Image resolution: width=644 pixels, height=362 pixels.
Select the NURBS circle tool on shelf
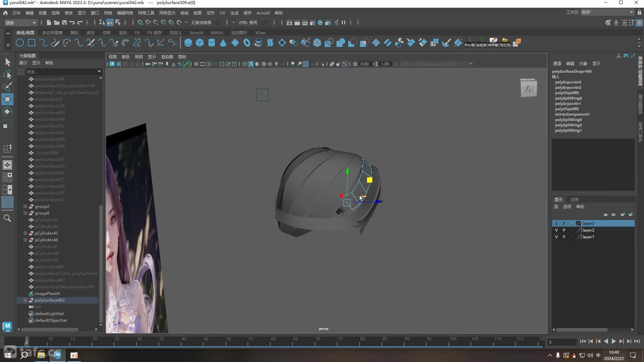[20, 43]
